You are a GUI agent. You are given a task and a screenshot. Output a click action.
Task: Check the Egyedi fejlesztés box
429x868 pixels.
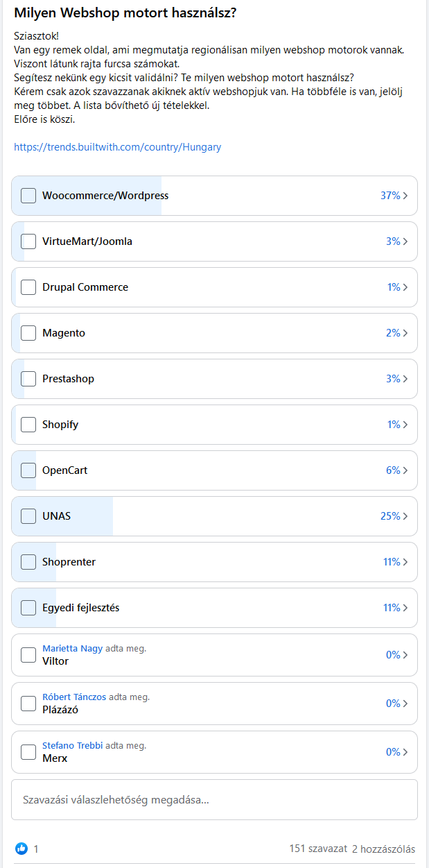pyautogui.click(x=28, y=608)
